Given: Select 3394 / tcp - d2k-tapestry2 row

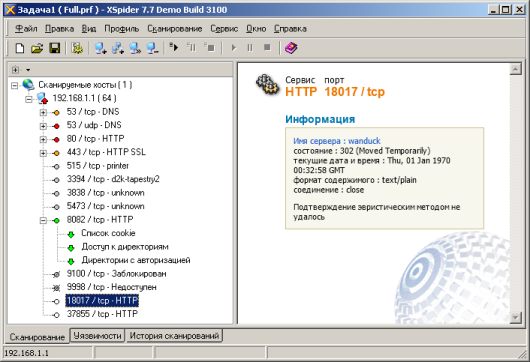Looking at the screenshot, I should 113,179.
